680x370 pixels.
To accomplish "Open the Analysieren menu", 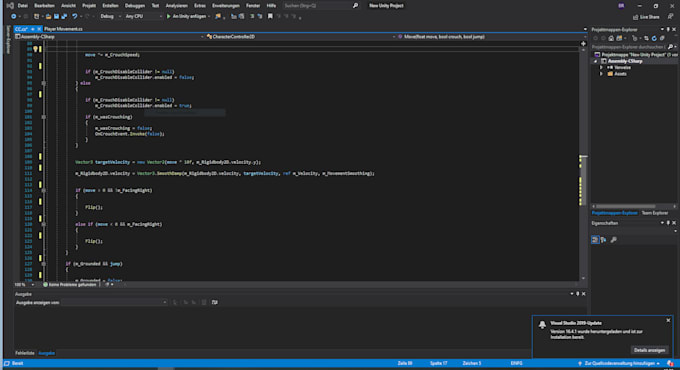I will coord(177,6).
